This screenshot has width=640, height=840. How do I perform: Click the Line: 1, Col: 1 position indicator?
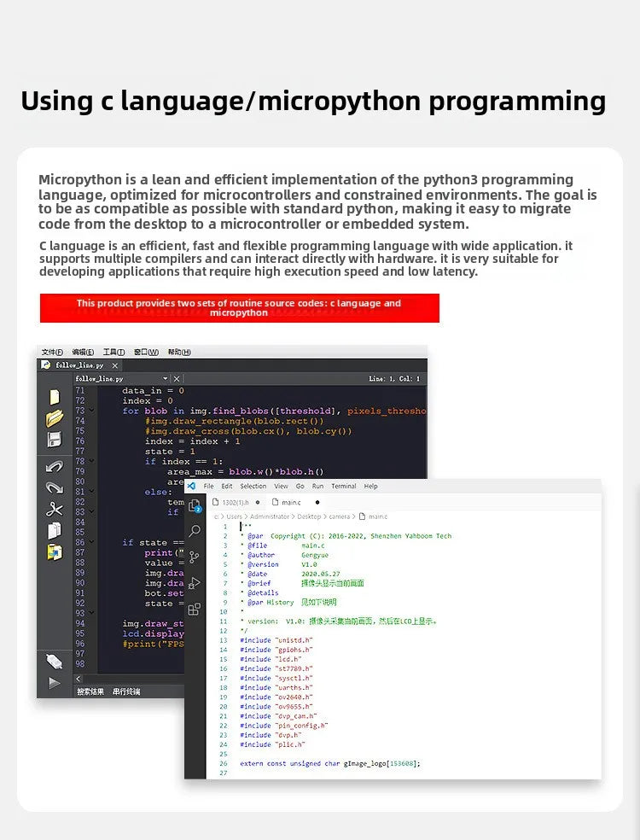(395, 379)
